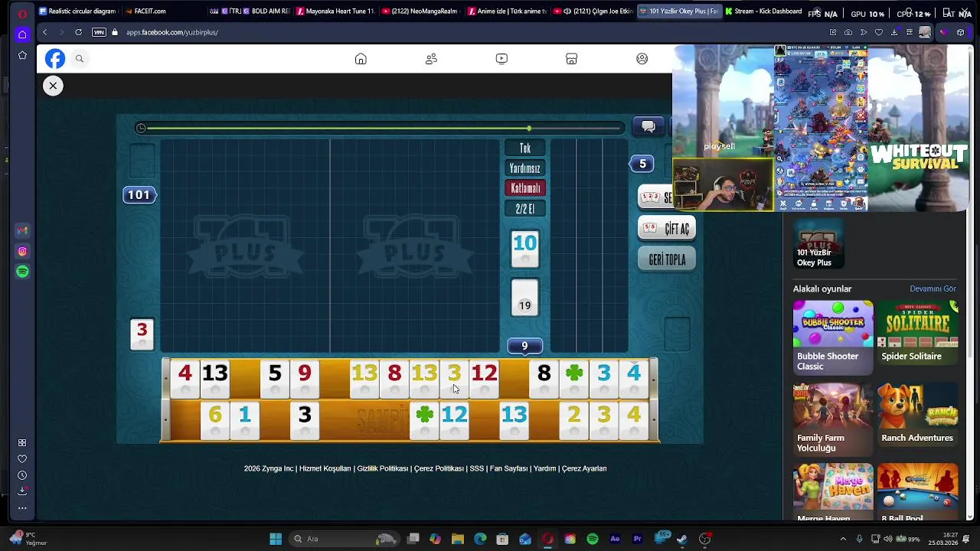Click the Yardımsız game mode label

pos(525,168)
